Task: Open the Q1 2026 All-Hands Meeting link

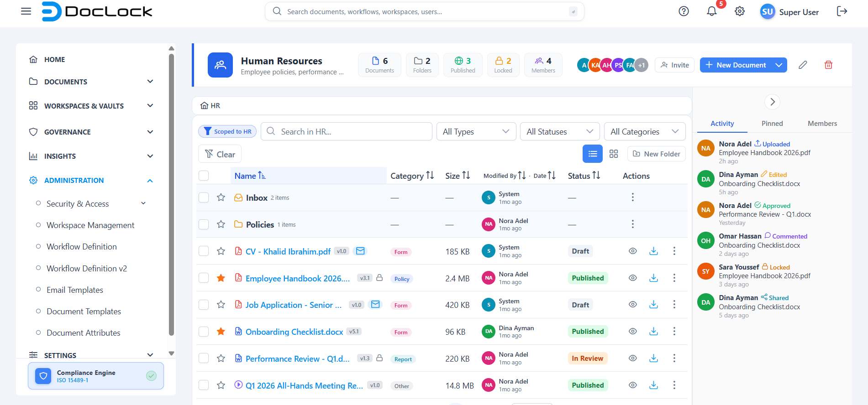Action: tap(305, 385)
